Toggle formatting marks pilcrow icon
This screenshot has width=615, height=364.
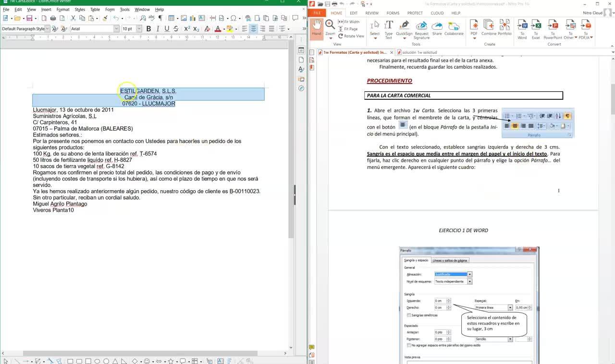(x=160, y=18)
